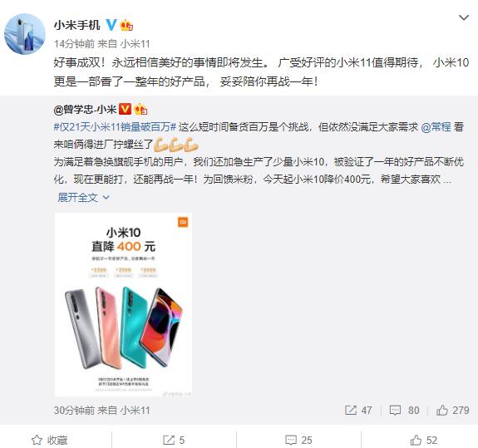Like the quoted post with 279 likes
This screenshot has height=448, width=478.
click(453, 411)
